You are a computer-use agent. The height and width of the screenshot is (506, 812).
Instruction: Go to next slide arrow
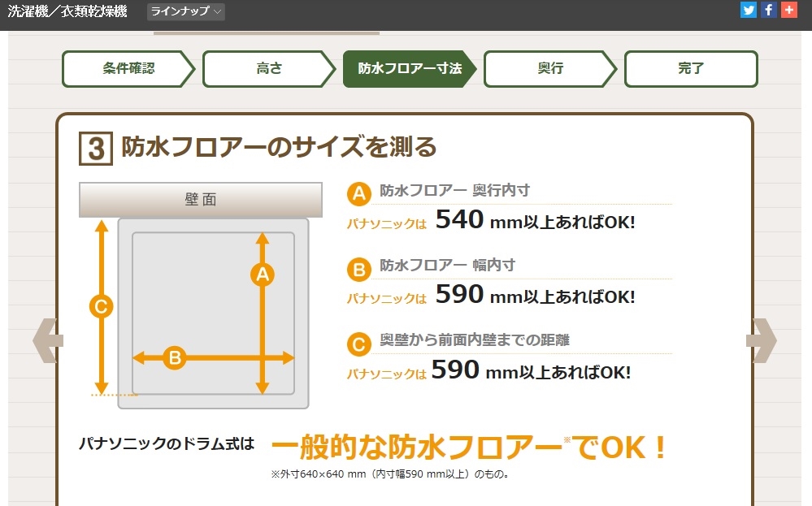[x=762, y=340]
